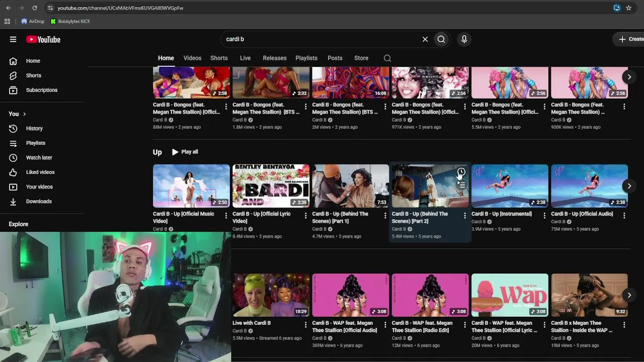Image resolution: width=644 pixels, height=362 pixels.
Task: Open options menu for Up [Instrumental]
Action: [x=544, y=216]
